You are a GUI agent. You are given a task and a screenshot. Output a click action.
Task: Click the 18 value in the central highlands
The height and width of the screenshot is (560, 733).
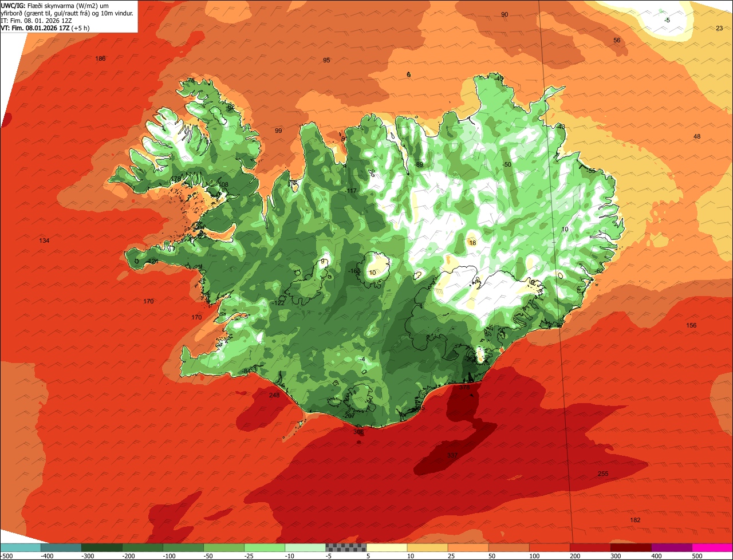coord(472,243)
